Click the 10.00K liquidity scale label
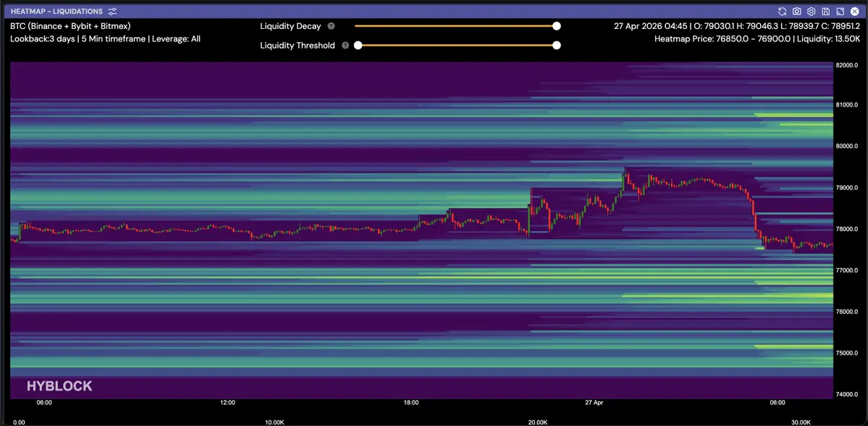 click(274, 422)
